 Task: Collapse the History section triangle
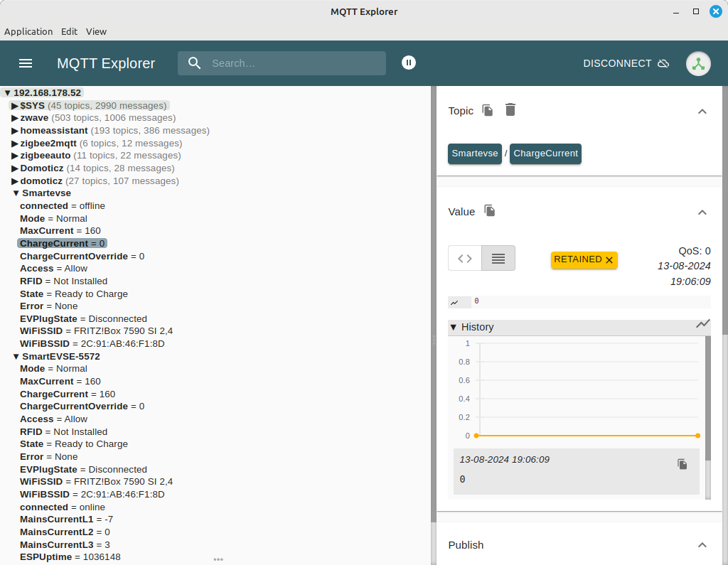pos(454,328)
